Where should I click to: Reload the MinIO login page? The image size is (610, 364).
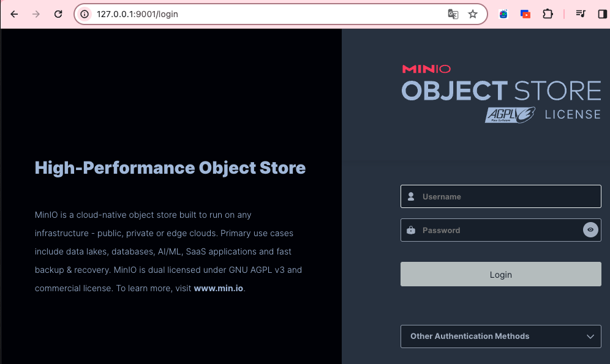point(58,14)
